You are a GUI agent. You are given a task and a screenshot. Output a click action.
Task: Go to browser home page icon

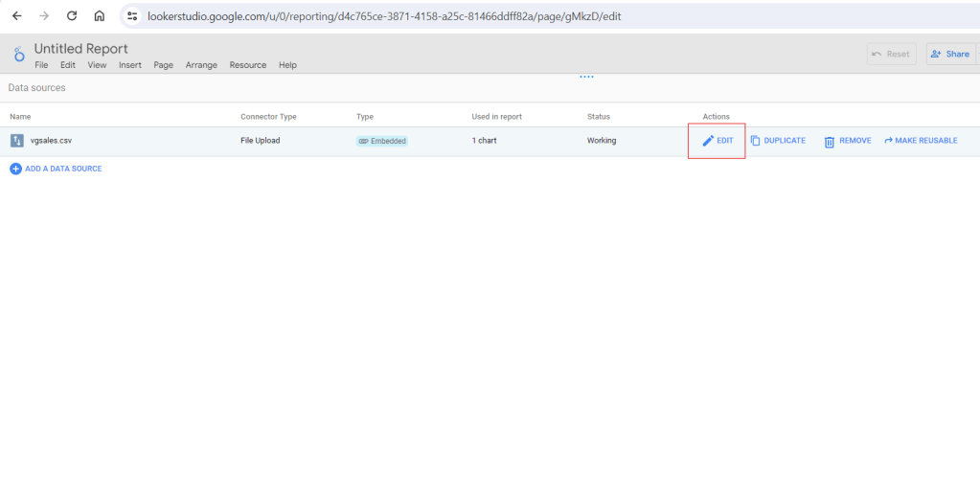(100, 16)
